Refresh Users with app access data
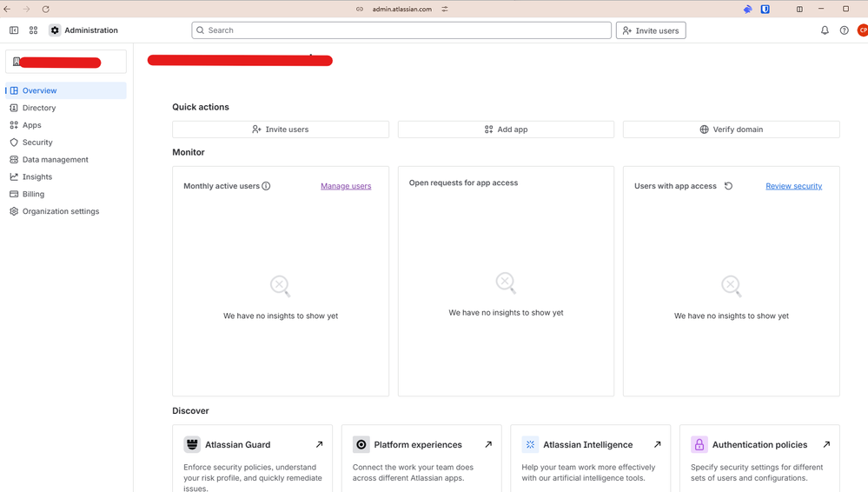This screenshot has height=492, width=868. coord(728,186)
